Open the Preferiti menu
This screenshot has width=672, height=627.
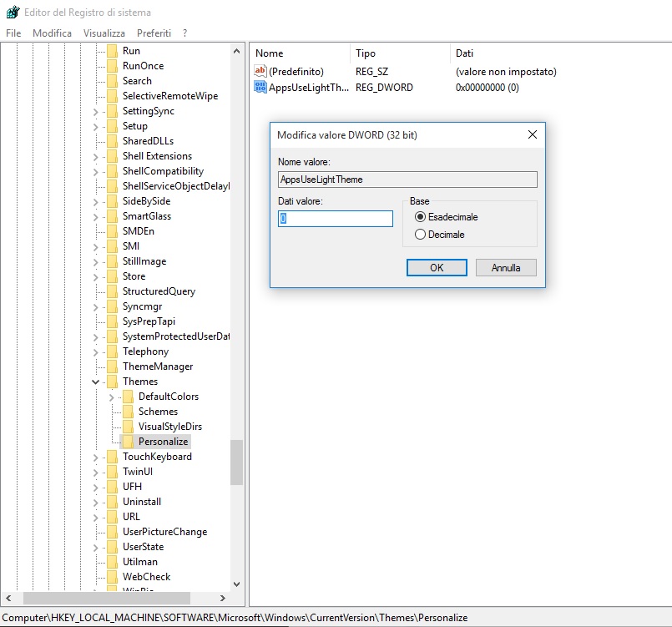154,33
